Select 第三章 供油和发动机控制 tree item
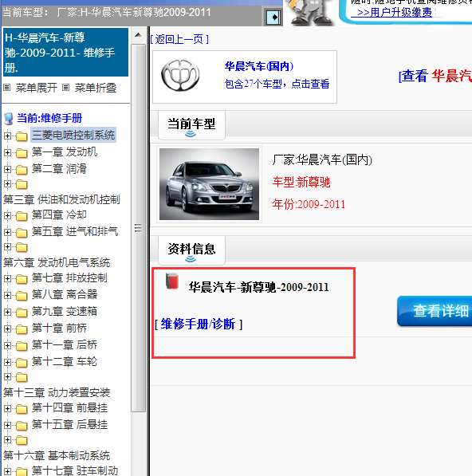This screenshot has height=476, width=472. 61,199
